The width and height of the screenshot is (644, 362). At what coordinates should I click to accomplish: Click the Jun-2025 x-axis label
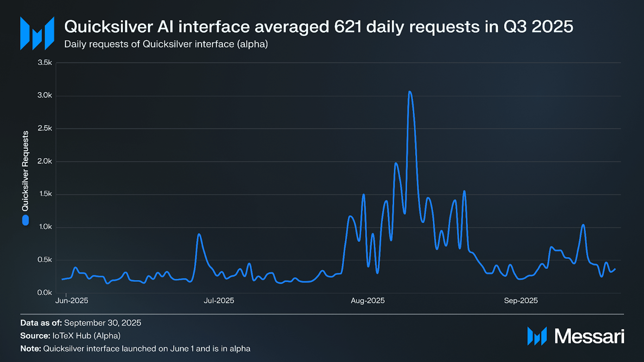pyautogui.click(x=72, y=301)
